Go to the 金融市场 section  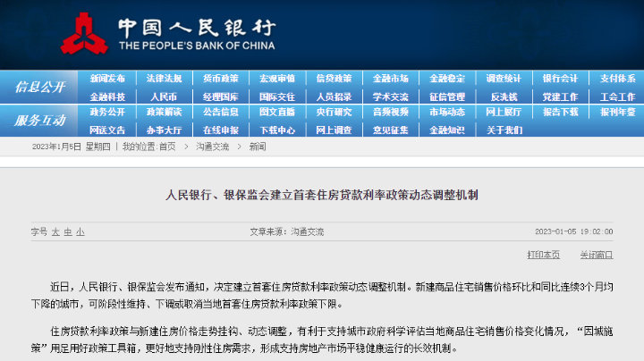(x=390, y=79)
